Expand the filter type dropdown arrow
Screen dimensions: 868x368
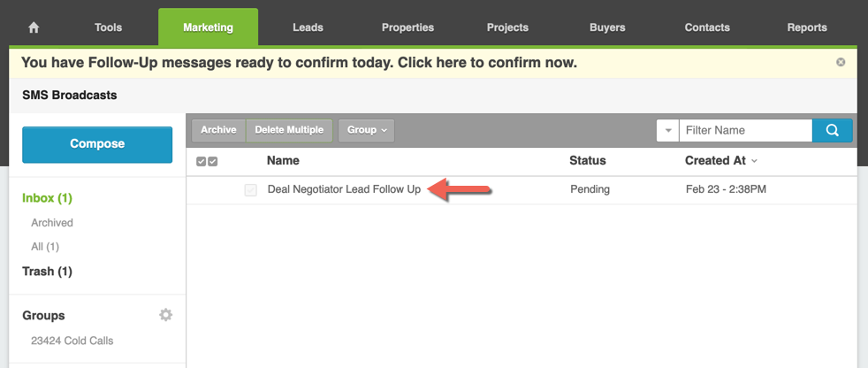coord(668,130)
